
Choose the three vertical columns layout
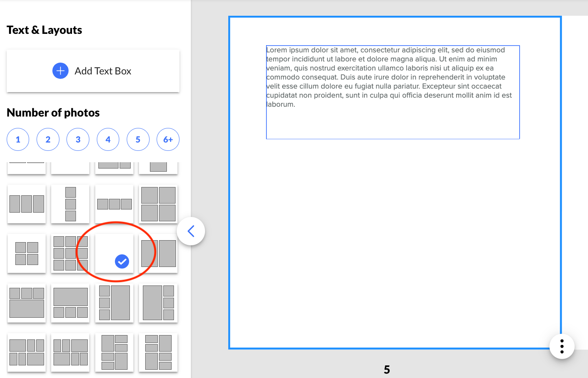[x=26, y=204]
